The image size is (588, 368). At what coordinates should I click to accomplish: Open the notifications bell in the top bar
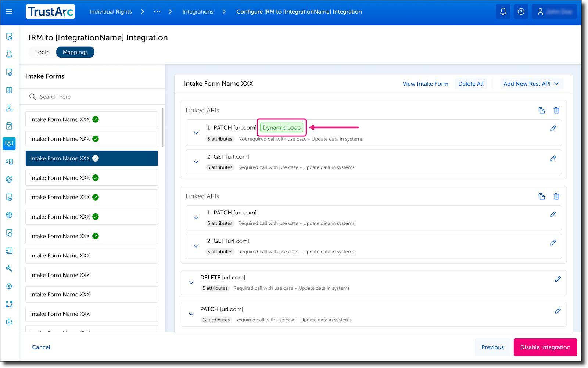coord(503,11)
